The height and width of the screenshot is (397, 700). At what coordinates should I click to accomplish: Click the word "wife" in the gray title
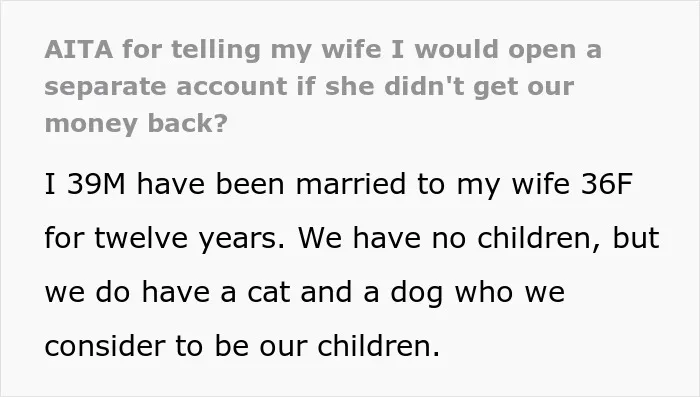point(351,49)
